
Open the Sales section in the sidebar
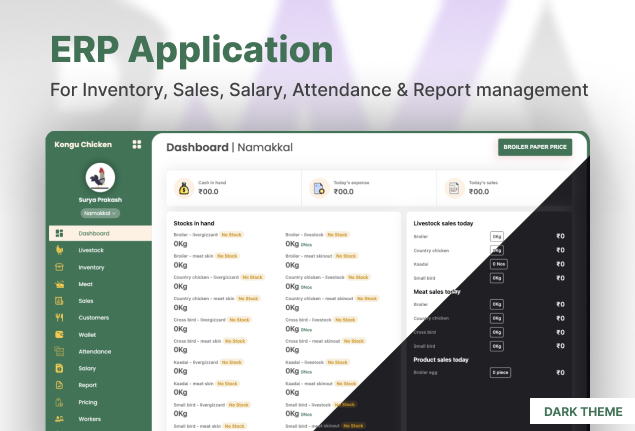(x=86, y=301)
